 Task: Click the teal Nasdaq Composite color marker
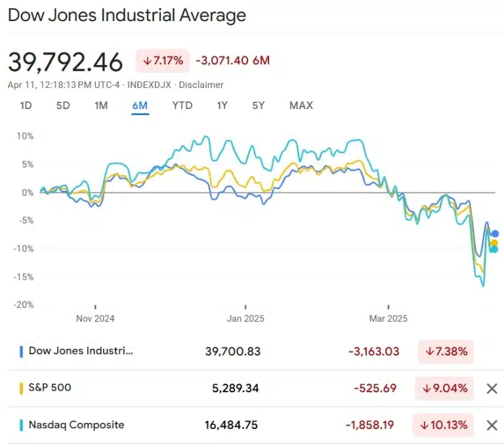point(22,425)
